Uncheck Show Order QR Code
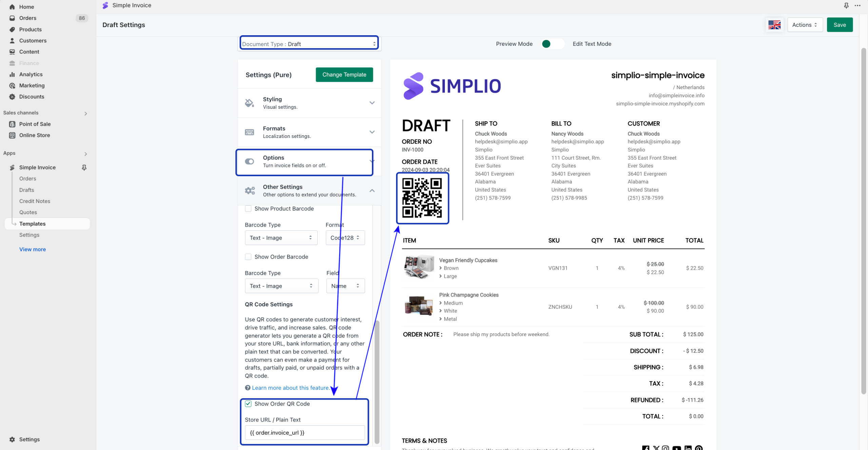This screenshot has width=868, height=450. [x=248, y=404]
